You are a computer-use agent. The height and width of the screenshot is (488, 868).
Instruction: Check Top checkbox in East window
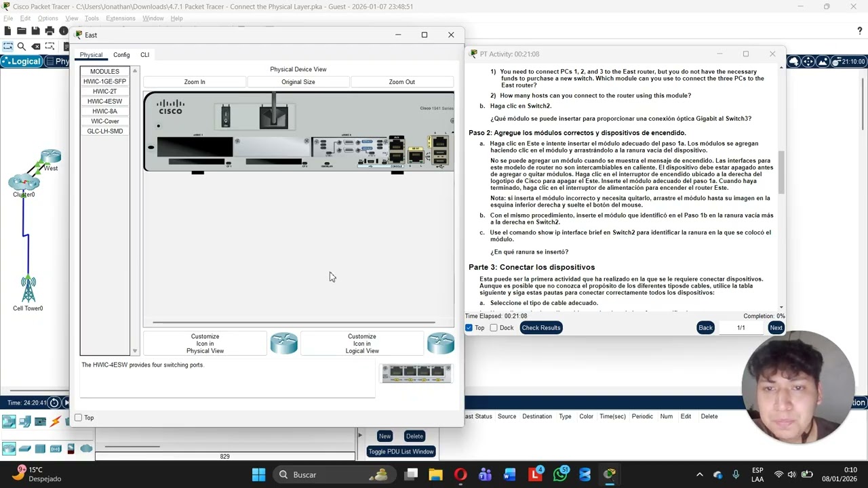(79, 418)
